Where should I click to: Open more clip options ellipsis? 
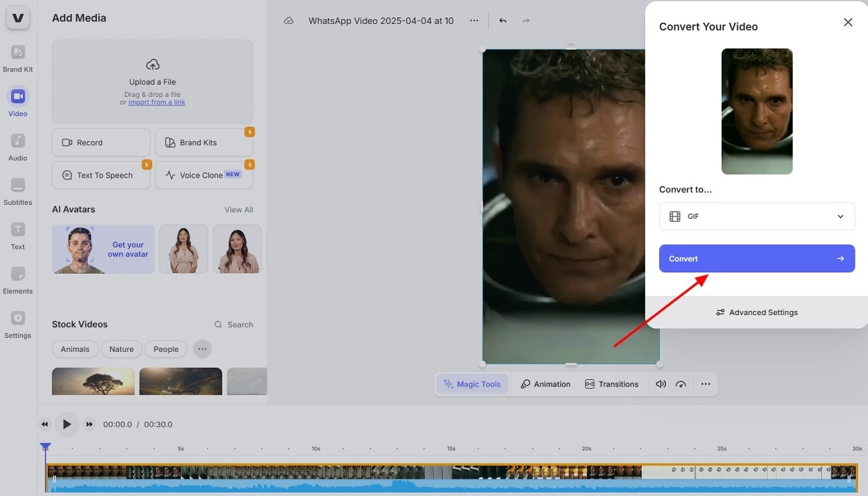point(706,384)
